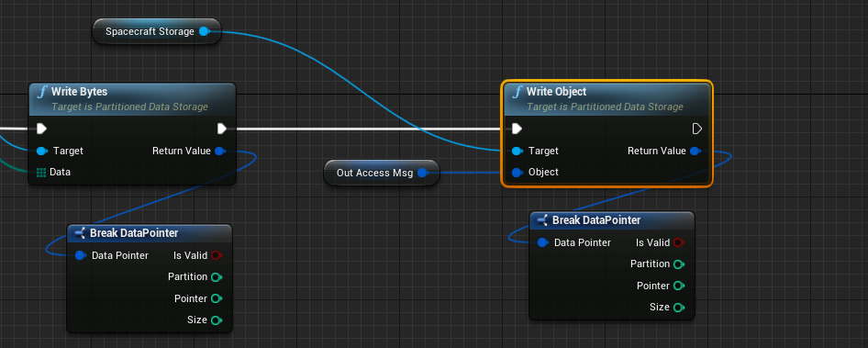Select Break DataPointer node title under Write Bytes
The width and height of the screenshot is (868, 348).
[x=134, y=233]
